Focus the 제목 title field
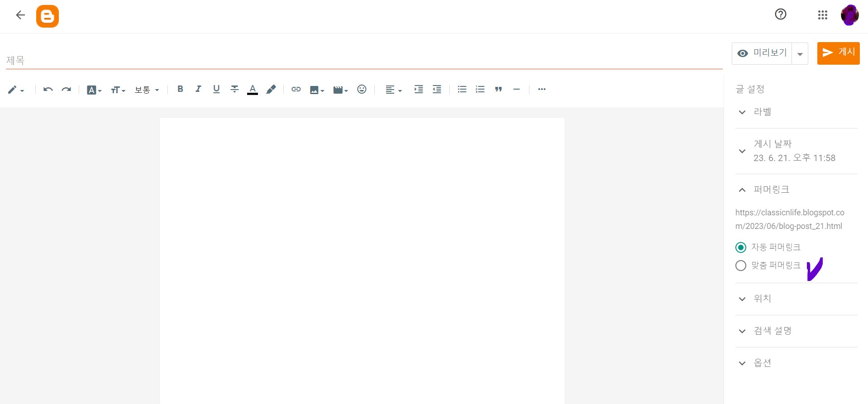 click(x=364, y=60)
